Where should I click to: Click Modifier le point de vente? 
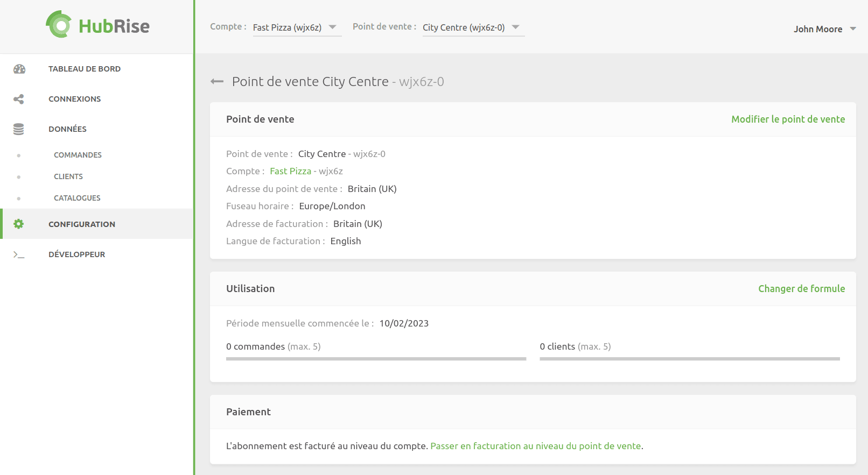788,119
